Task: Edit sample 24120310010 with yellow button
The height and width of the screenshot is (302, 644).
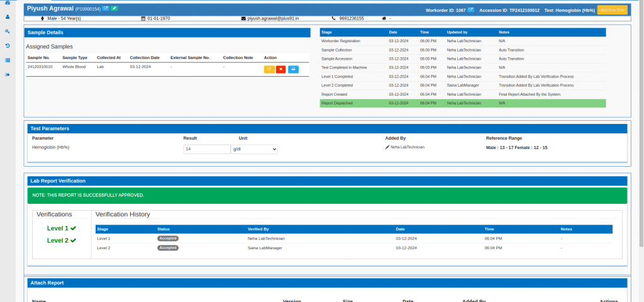Action: [x=269, y=69]
